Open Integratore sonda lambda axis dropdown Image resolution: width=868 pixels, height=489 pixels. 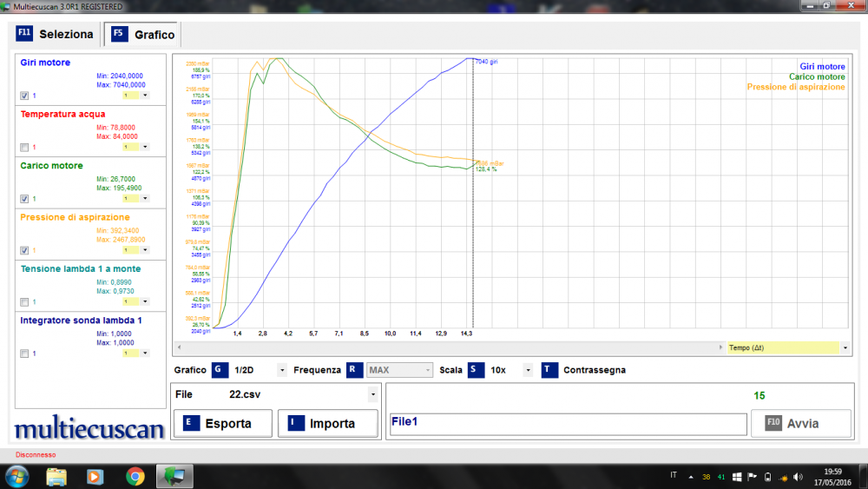click(145, 353)
